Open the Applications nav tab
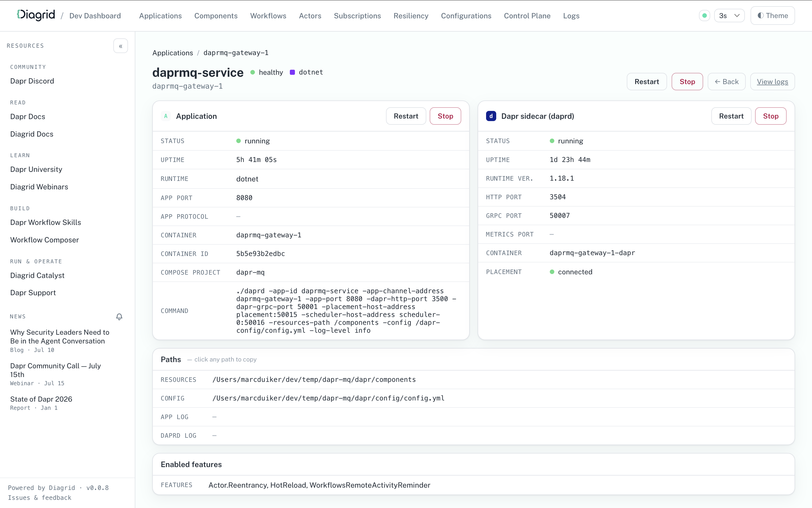Screen dimensions: 812x508 pos(160,16)
